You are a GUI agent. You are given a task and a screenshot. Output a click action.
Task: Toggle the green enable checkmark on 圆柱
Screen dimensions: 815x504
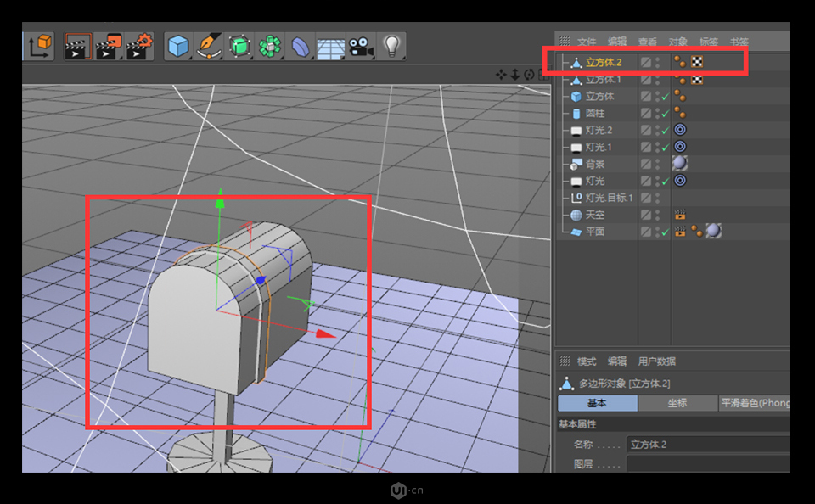click(665, 113)
